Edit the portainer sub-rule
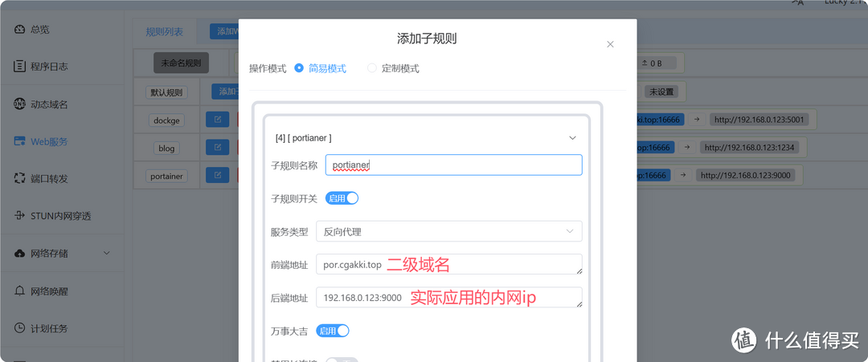Viewport: 868px width, 362px height. (218, 175)
